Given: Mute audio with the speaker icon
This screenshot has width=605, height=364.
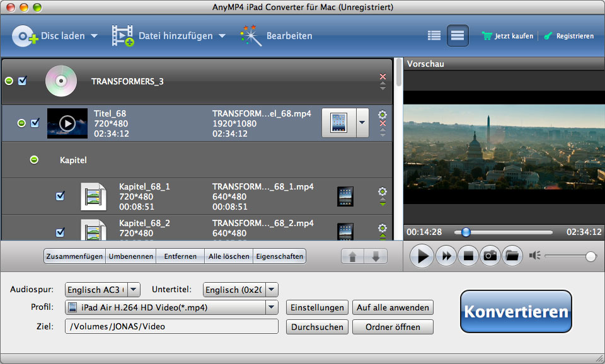Looking at the screenshot, I should (x=535, y=256).
